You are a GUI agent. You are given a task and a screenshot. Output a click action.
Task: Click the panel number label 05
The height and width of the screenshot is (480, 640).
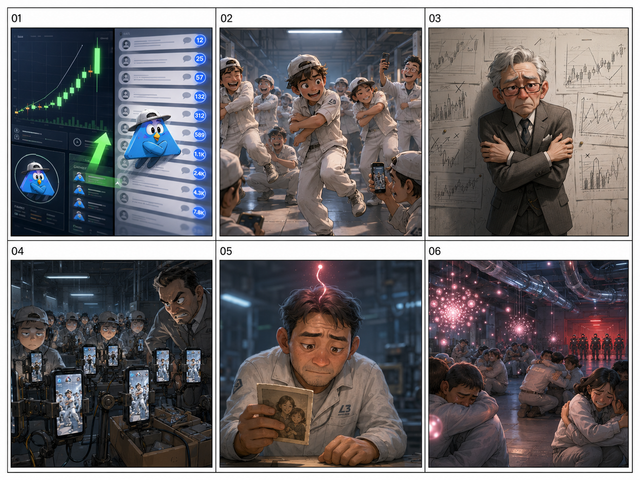(226, 251)
